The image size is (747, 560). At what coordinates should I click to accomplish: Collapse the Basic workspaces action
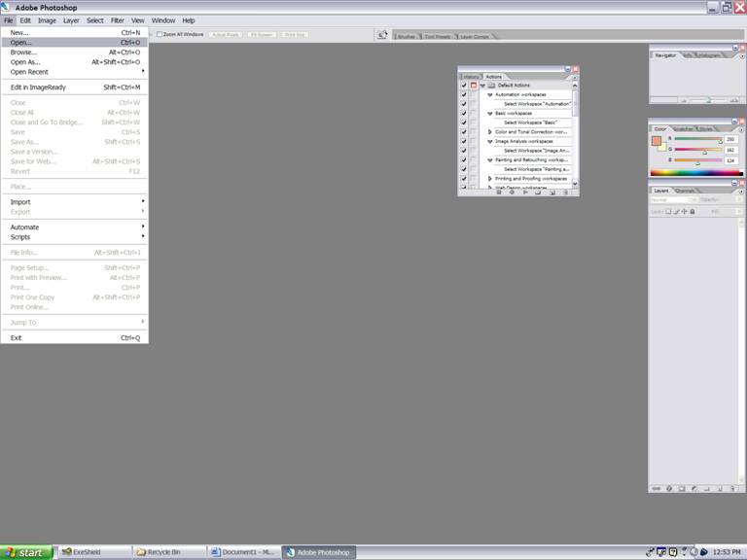[x=490, y=114]
